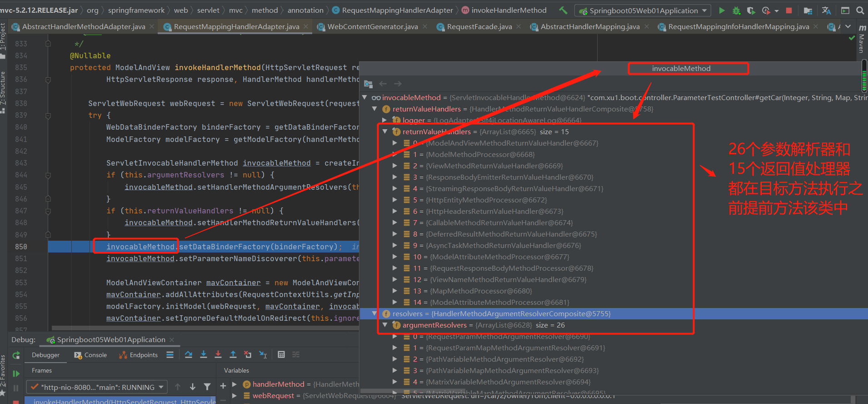The width and height of the screenshot is (868, 404).
Task: Open the RequestFacade.java editor tab
Action: (479, 26)
